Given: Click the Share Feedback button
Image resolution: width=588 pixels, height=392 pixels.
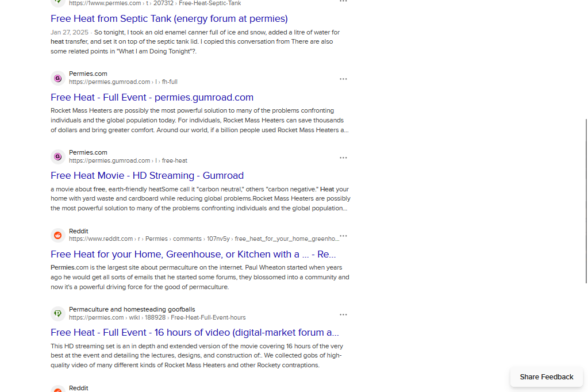Looking at the screenshot, I should click(547, 377).
